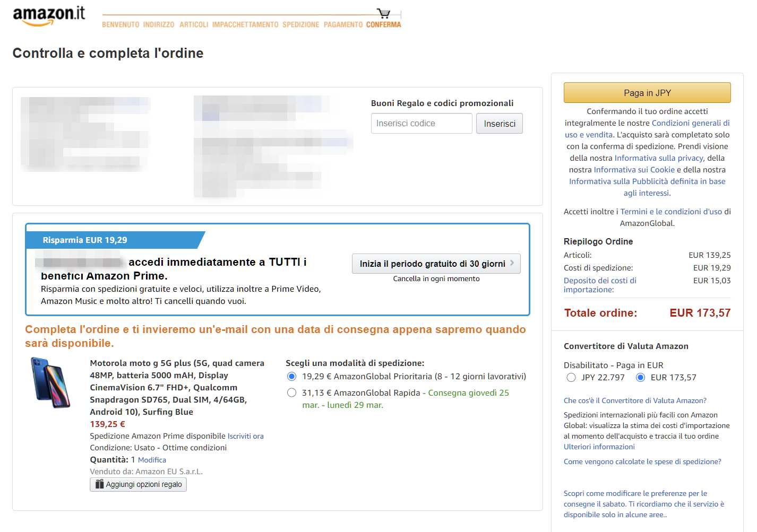Image resolution: width=757 pixels, height=532 pixels.
Task: Select AmazonGlobal Prioritaria shipping option
Action: click(291, 377)
